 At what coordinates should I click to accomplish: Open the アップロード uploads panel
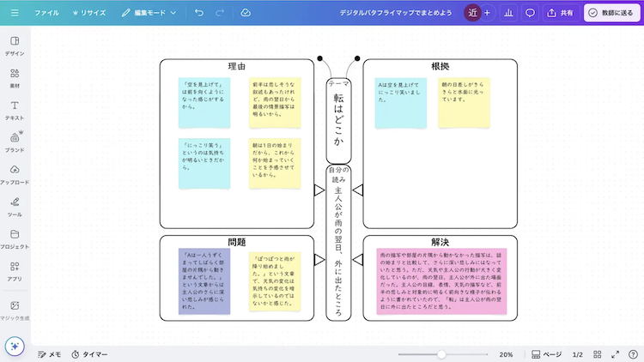tap(15, 174)
